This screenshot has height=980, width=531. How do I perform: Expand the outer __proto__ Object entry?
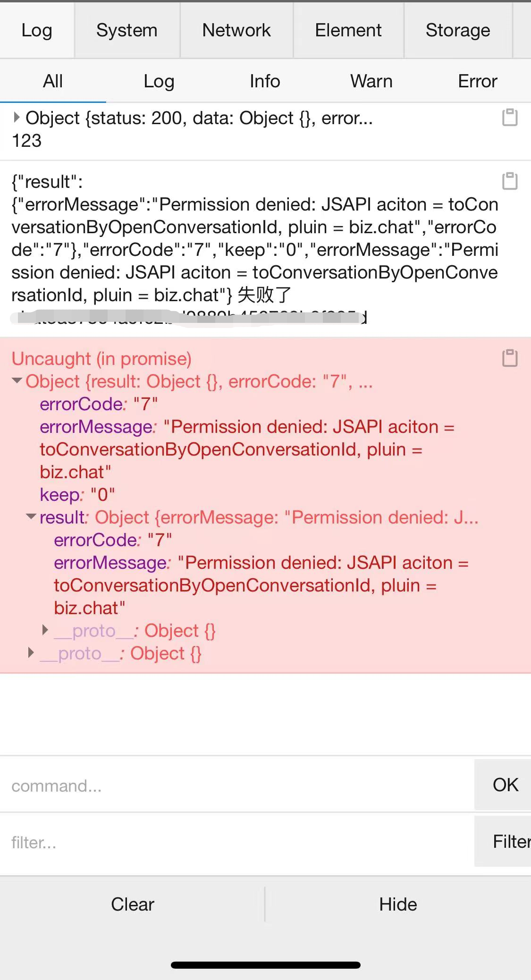(x=31, y=652)
